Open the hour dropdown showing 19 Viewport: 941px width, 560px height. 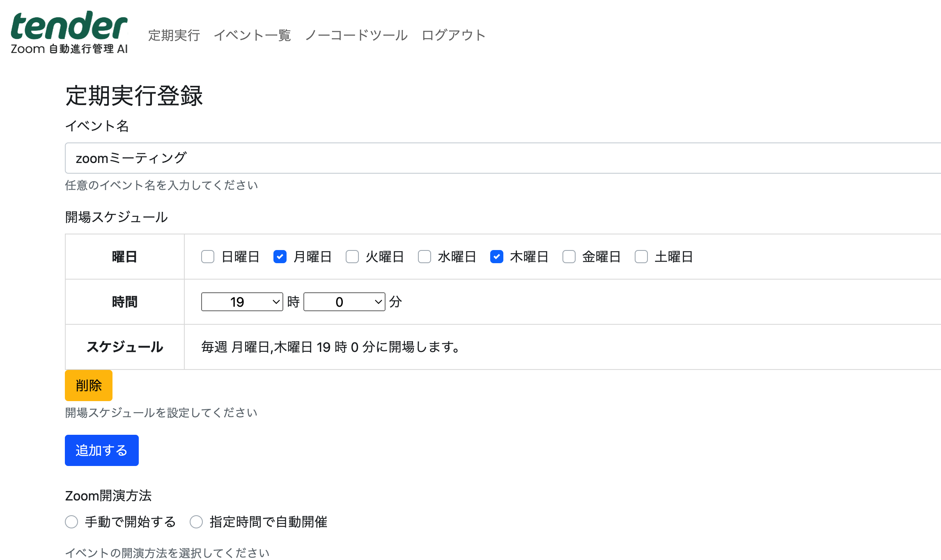click(x=242, y=302)
